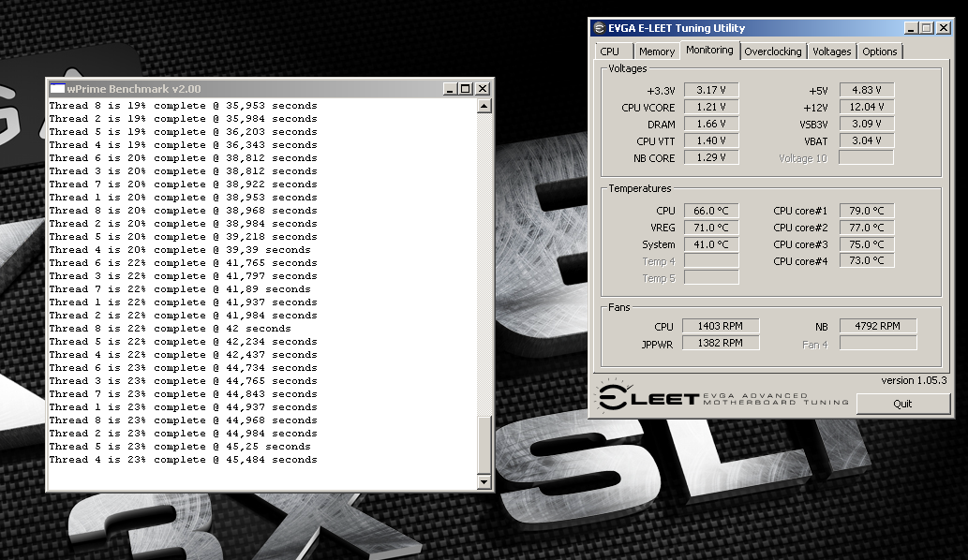Image resolution: width=968 pixels, height=560 pixels.
Task: Click line 'Thread 8 is 19% complete @ 35,953'
Action: pos(183,106)
